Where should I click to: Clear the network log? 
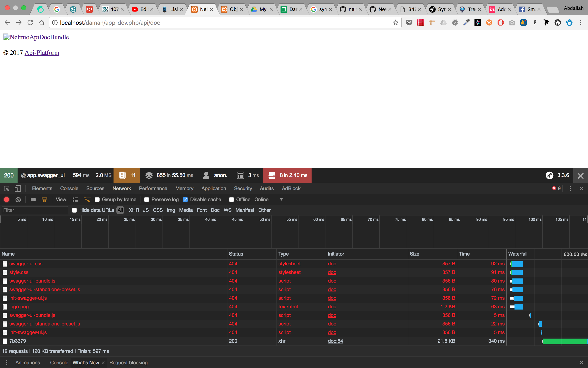[x=18, y=200]
